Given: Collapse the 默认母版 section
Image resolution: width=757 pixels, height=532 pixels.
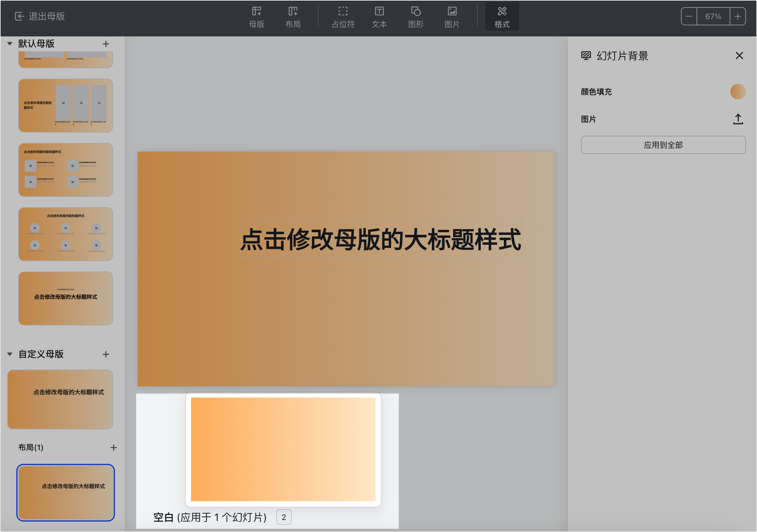Looking at the screenshot, I should pyautogui.click(x=10, y=44).
